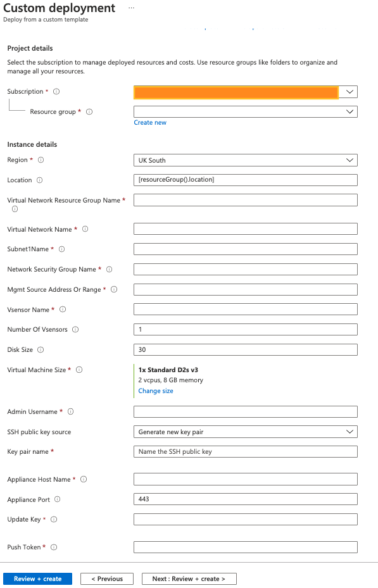378x588 pixels.
Task: Click info icon next to Push Token
Action: [x=54, y=547]
